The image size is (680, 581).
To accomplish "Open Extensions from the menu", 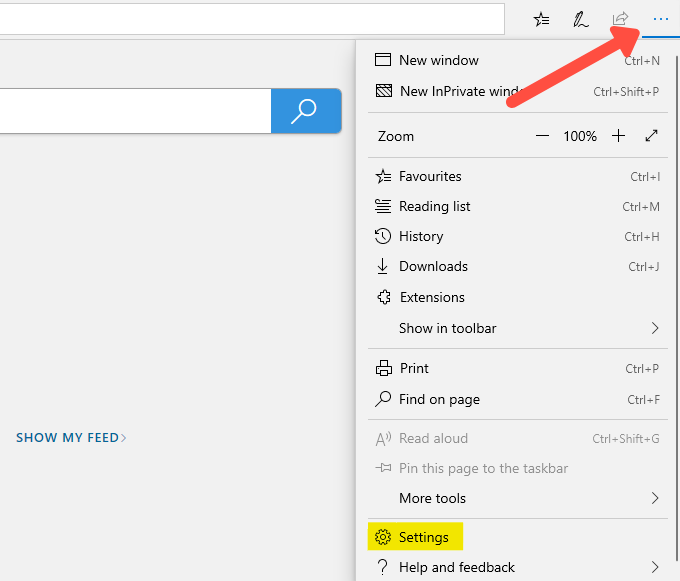I will (x=432, y=297).
